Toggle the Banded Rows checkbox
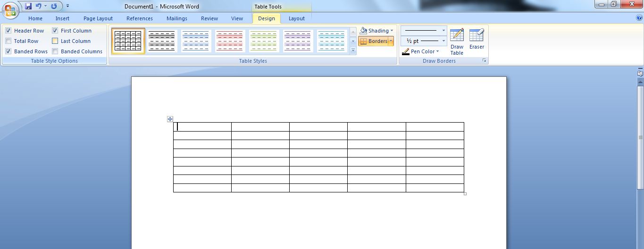The width and height of the screenshot is (644, 249). 8,51
